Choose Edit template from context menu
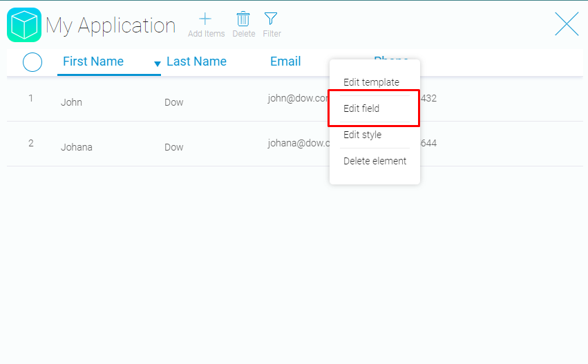Screen dimensions: 588x364 371,82
